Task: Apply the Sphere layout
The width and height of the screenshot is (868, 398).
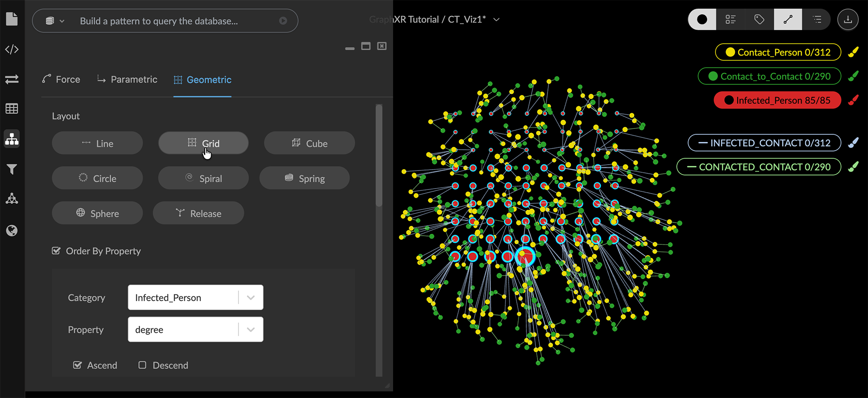Action: (97, 213)
